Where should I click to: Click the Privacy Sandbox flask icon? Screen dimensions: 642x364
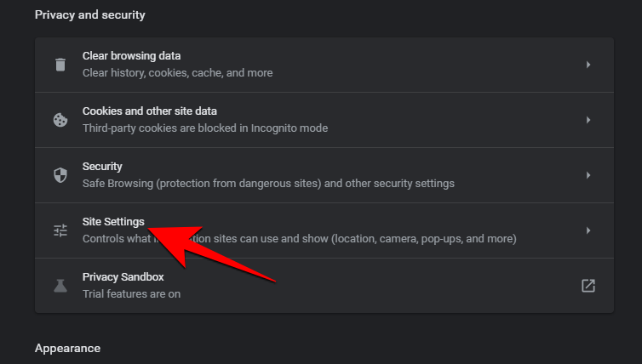coord(60,286)
